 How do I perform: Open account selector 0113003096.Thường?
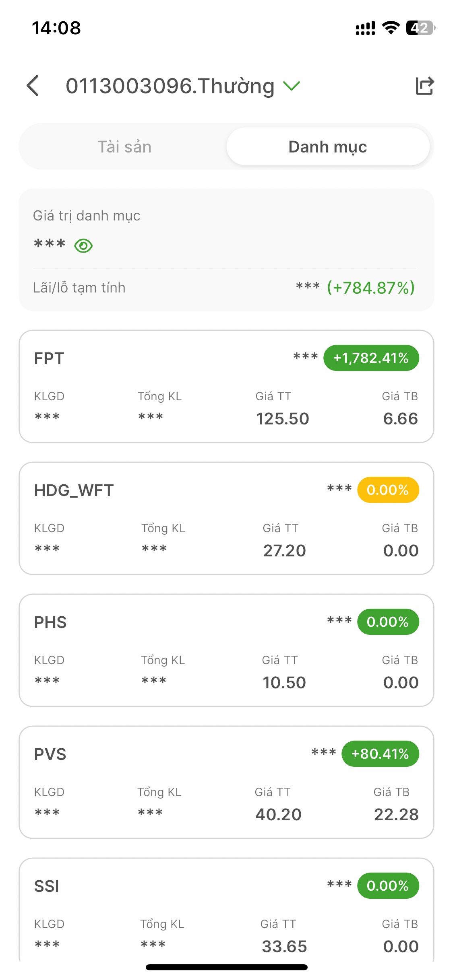170,86
